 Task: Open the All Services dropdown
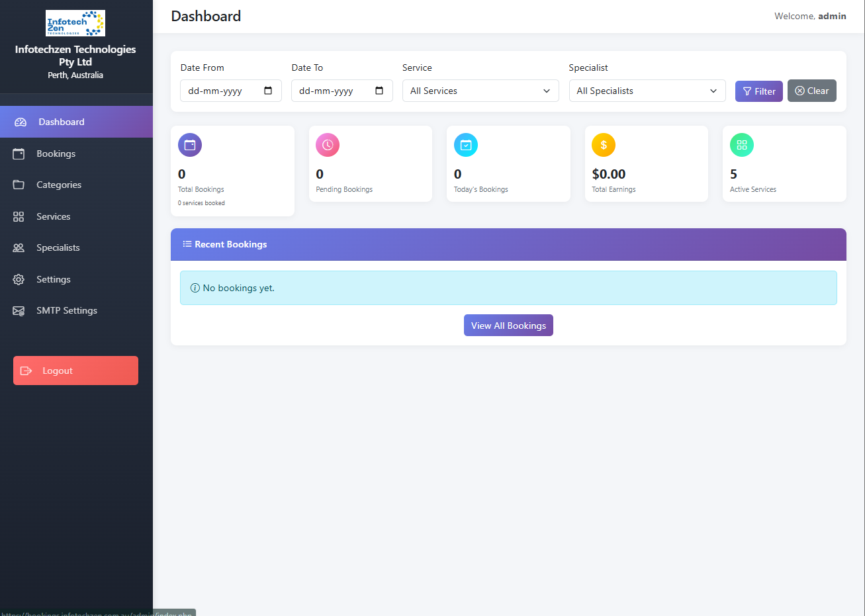point(480,91)
